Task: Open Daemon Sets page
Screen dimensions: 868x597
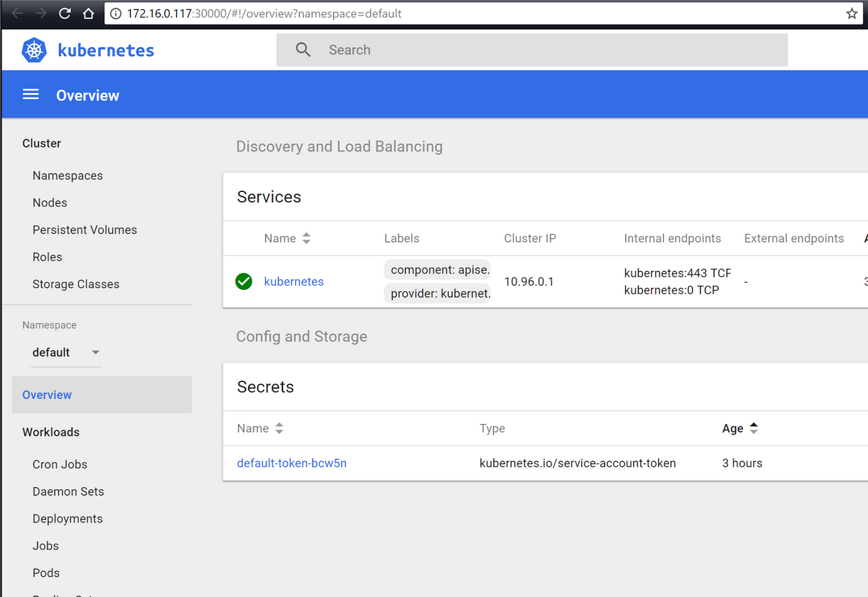Action: point(68,492)
